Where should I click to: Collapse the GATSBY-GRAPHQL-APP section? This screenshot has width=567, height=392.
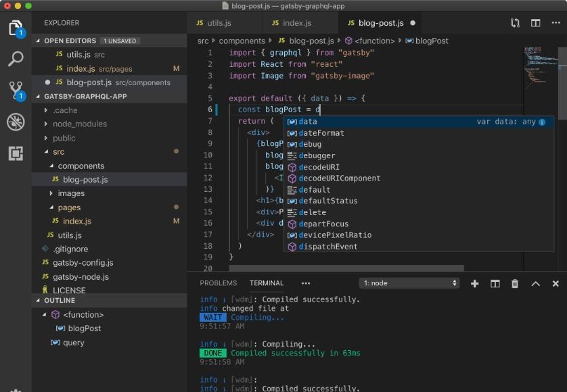pos(109,97)
